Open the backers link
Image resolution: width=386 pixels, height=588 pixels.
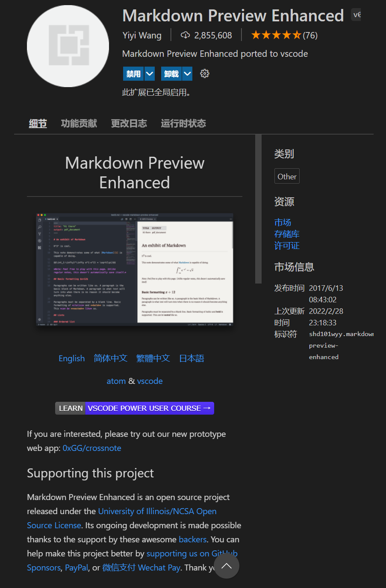click(193, 539)
